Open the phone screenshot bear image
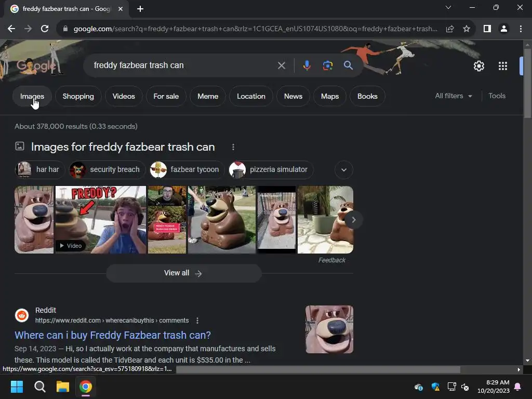 pyautogui.click(x=276, y=220)
